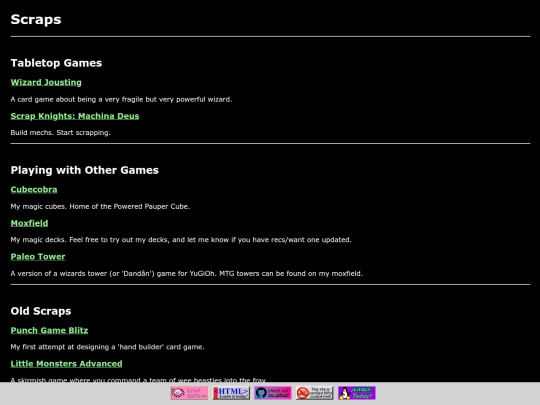Image resolution: width=540 pixels, height=405 pixels.
Task: Click the HTML Learn it today badge
Action: click(231, 393)
